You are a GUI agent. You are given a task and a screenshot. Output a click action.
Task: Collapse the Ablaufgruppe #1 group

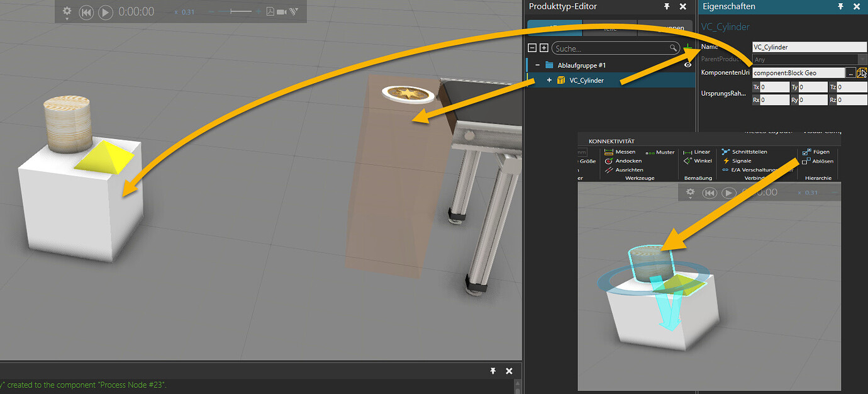click(x=537, y=64)
